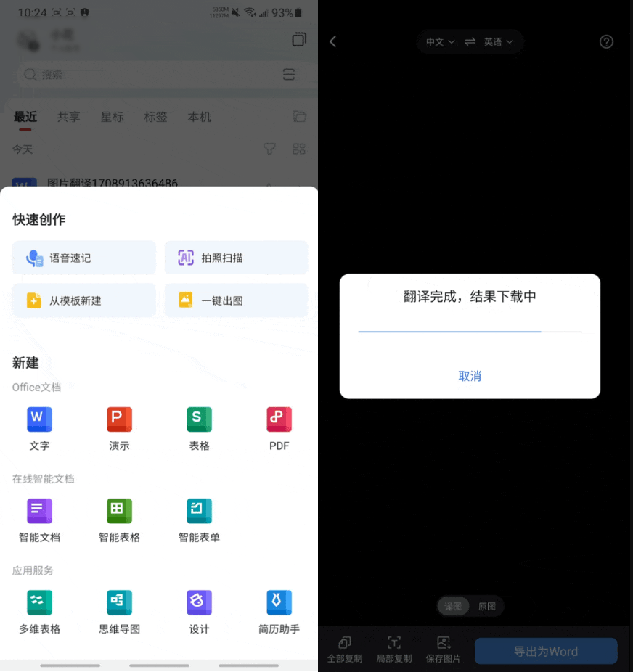
Task: Open the 拍照扫描 camera scan tool
Action: pos(236,257)
